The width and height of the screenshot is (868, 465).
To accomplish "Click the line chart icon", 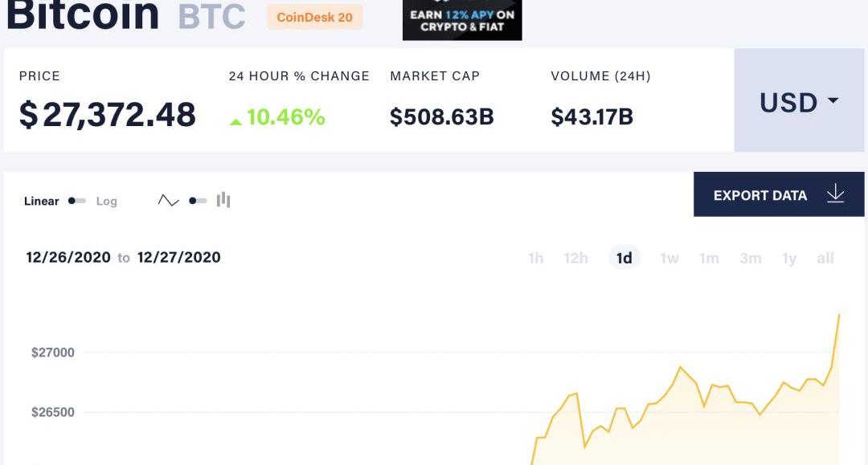I will coord(168,200).
